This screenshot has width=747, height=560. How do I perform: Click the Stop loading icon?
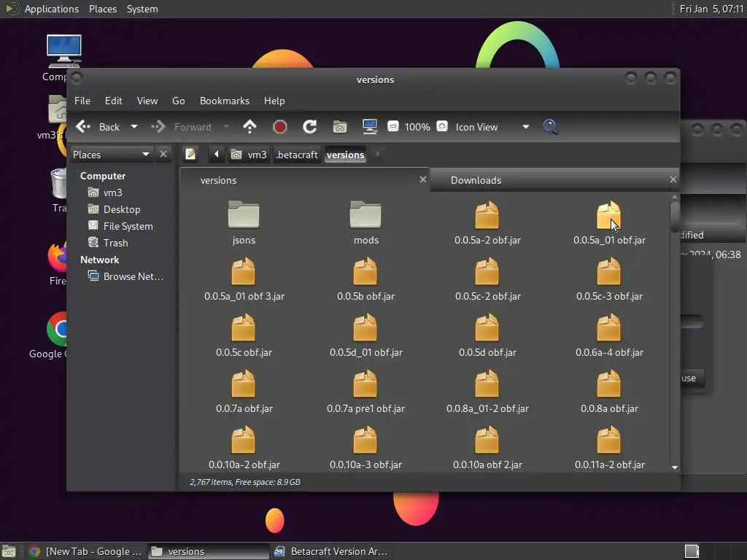[x=279, y=127]
